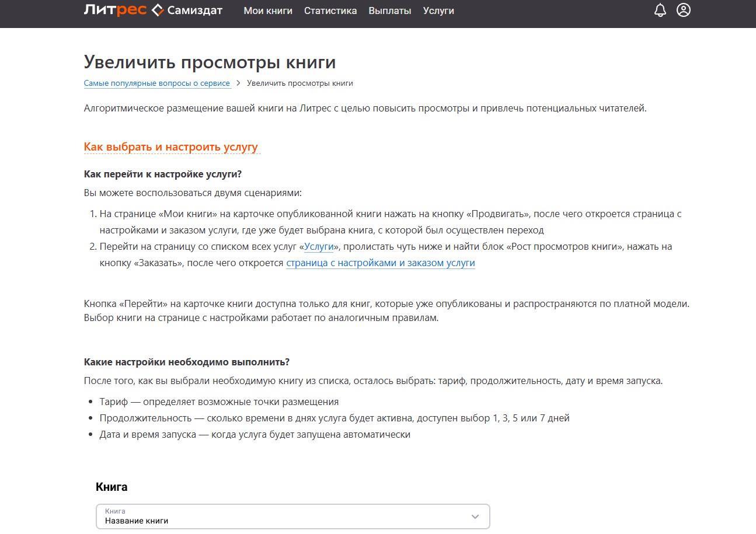The width and height of the screenshot is (756, 534).
Task: Expand the book selector chevron arrow
Action: (x=475, y=516)
